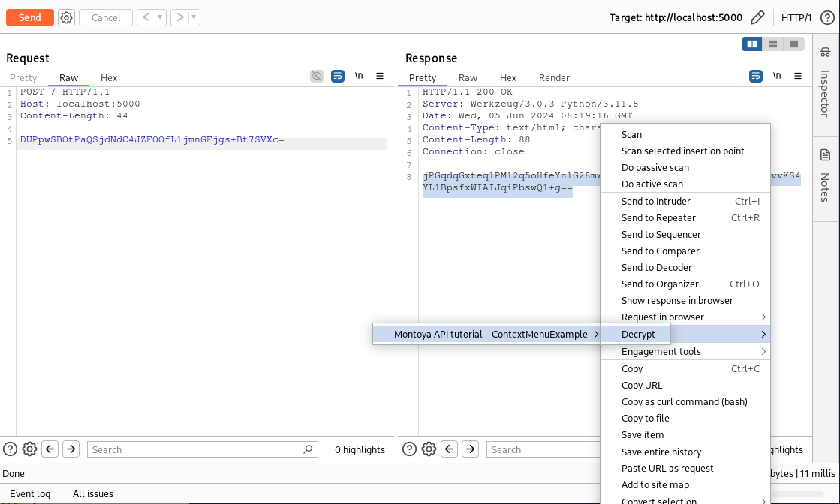840x504 pixels.
Task: Open the Event log
Action: click(x=30, y=493)
